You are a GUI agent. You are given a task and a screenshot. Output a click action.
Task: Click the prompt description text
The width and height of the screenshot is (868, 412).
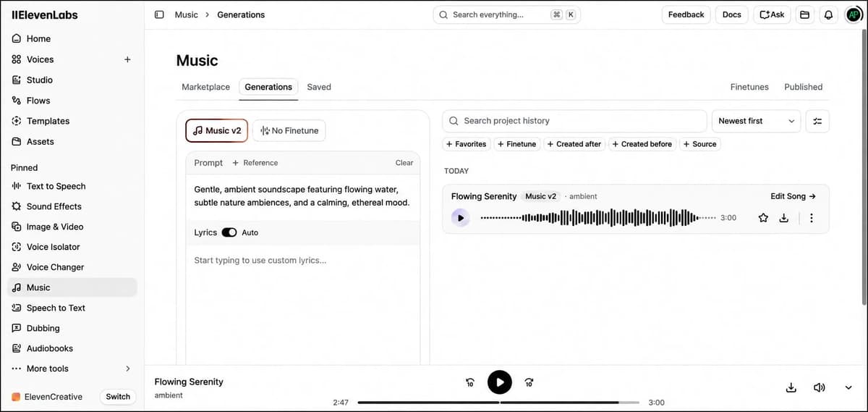[x=302, y=196]
